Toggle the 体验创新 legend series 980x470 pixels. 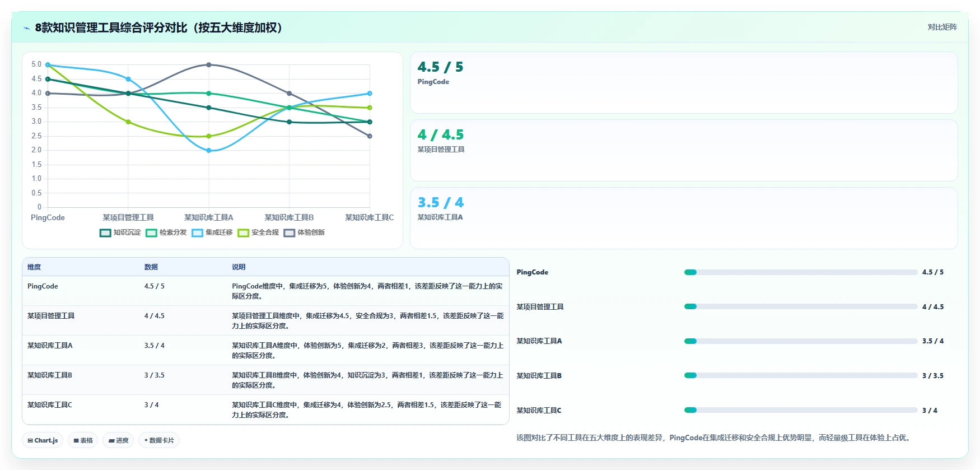[x=304, y=232]
